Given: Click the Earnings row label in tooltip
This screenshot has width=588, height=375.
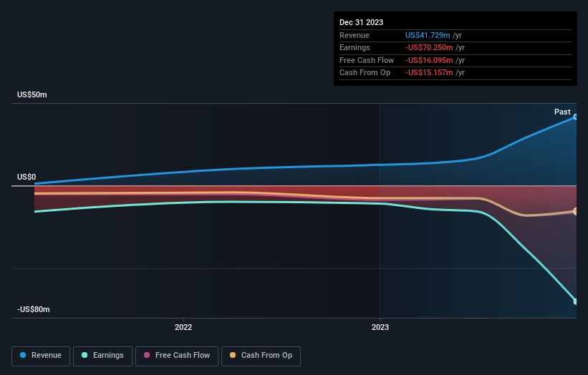Looking at the screenshot, I should [x=355, y=47].
